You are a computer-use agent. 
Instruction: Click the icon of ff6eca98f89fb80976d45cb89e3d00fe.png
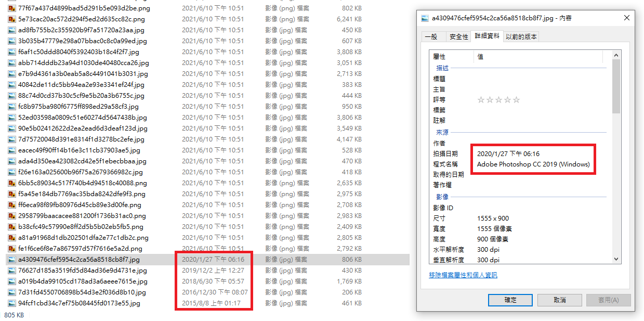(x=12, y=205)
